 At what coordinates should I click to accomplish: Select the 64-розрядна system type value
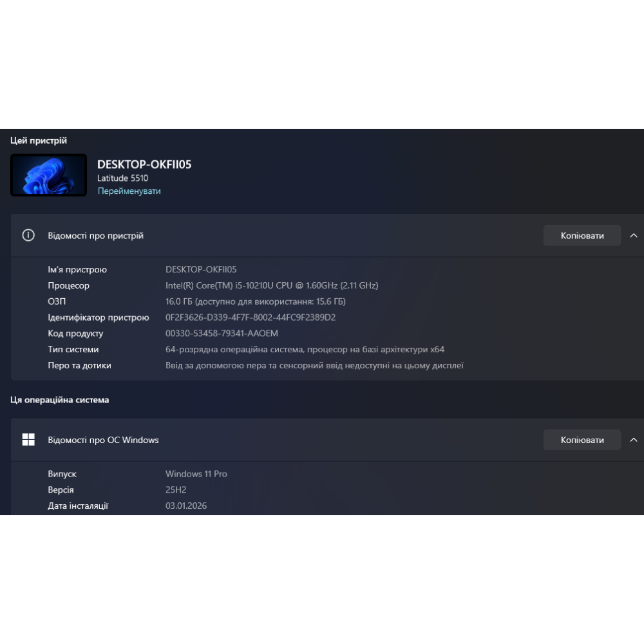click(x=305, y=350)
